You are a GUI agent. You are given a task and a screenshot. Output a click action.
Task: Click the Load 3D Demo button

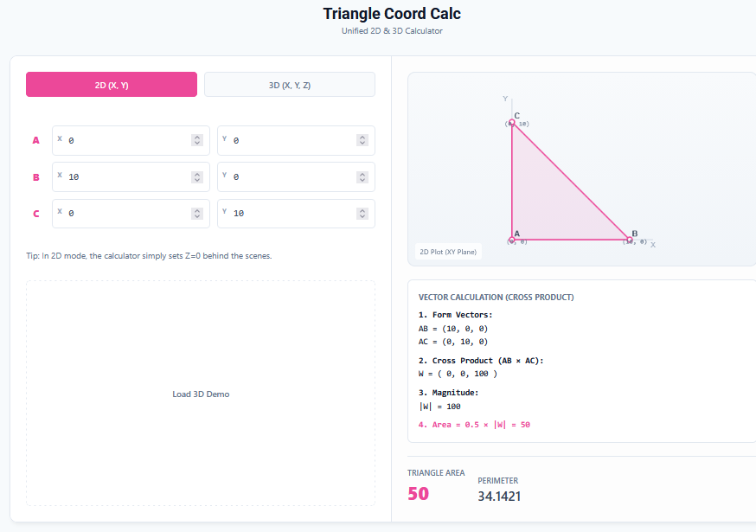click(x=200, y=394)
